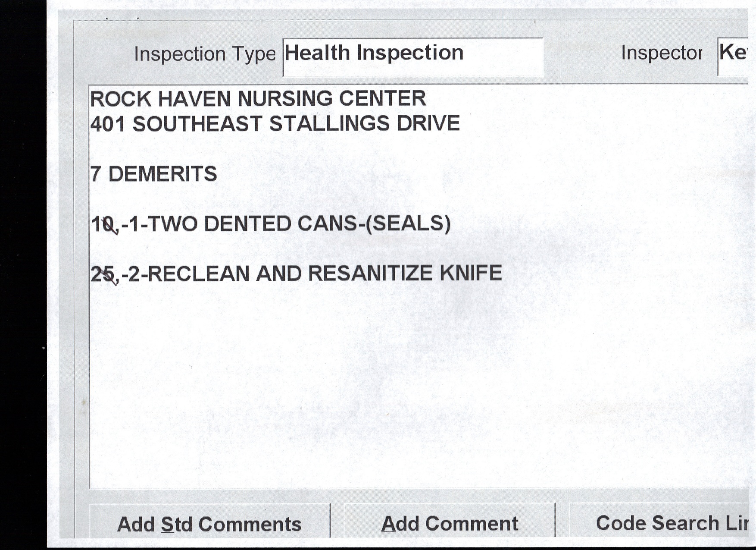Viewport: 756px width, 550px height.
Task: Click the word NURSING in facility name
Action: click(x=285, y=99)
